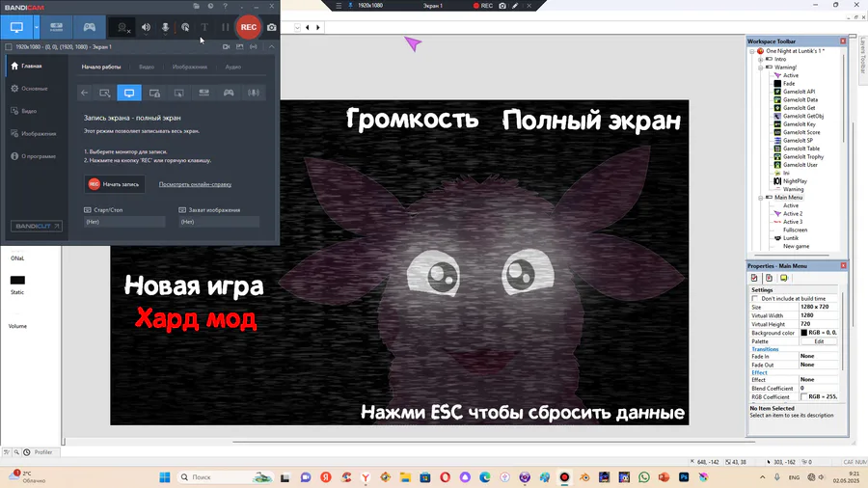The height and width of the screenshot is (488, 868).
Task: Select rectangle area mode icon
Action: (104, 93)
